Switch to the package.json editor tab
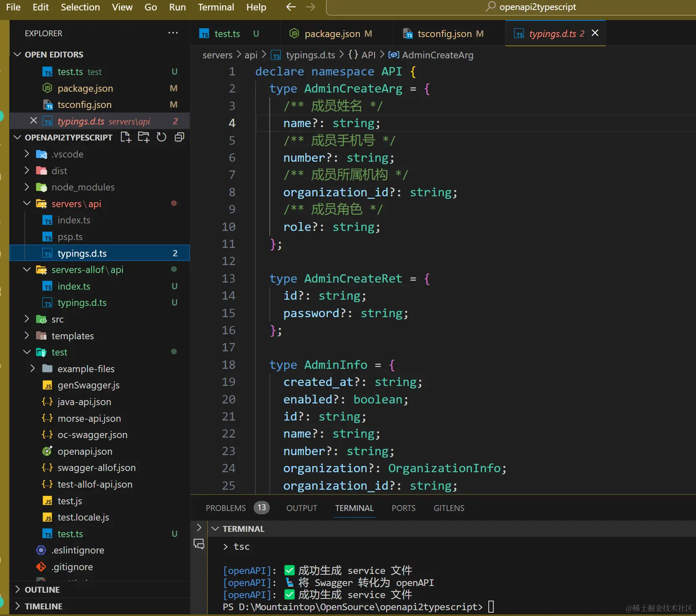The height and width of the screenshot is (616, 696). [x=337, y=33]
